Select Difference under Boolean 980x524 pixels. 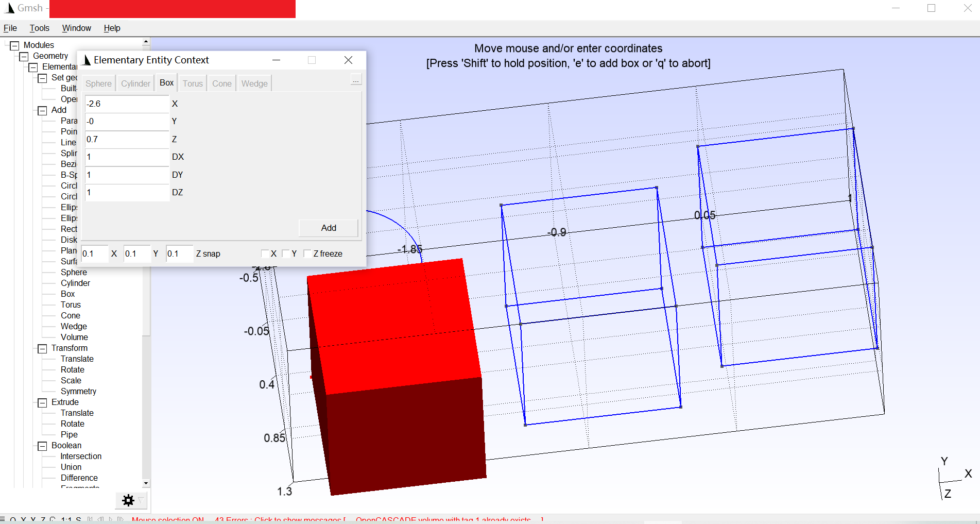(79, 478)
